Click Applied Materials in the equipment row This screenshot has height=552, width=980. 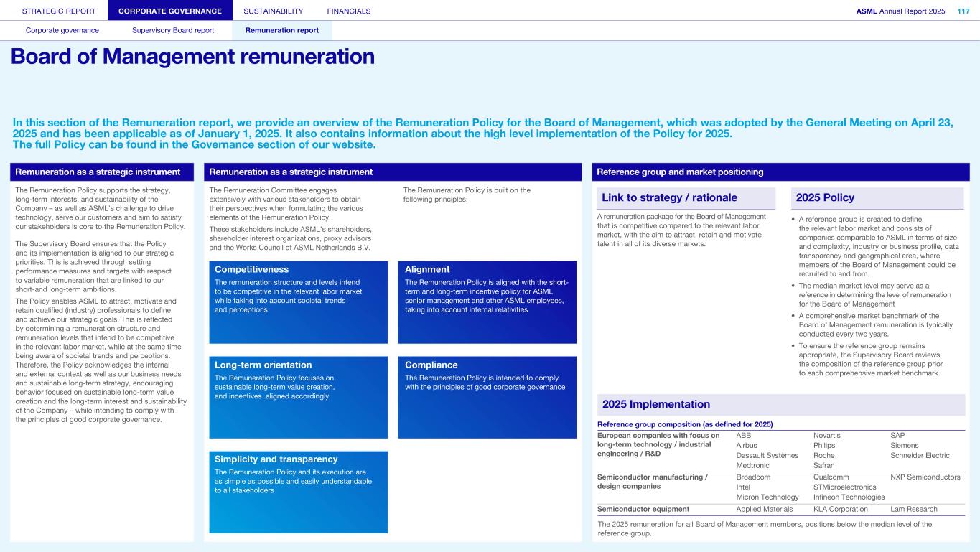pos(765,509)
